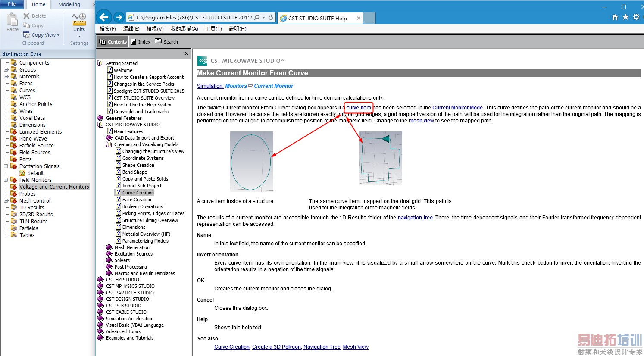Expand the Field Monitors node

[6, 180]
